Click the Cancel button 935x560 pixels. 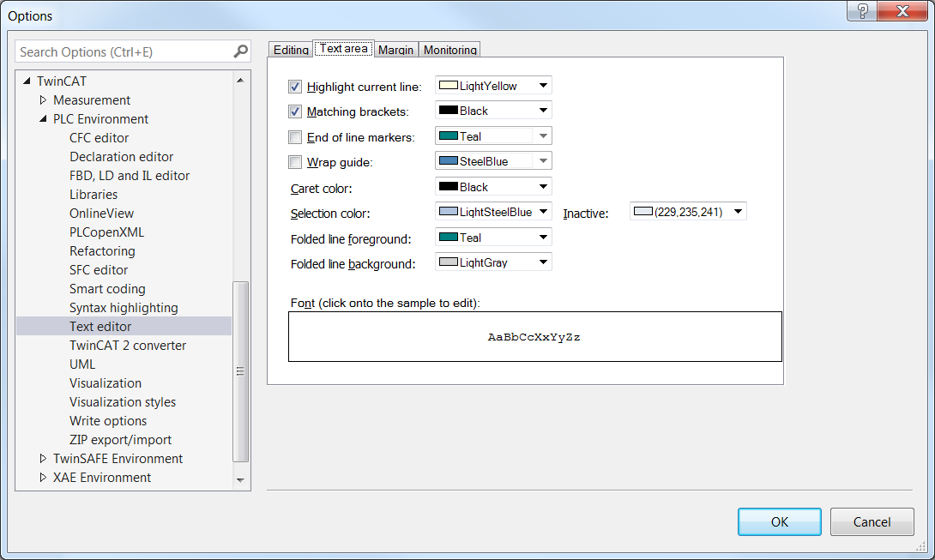pos(872,521)
